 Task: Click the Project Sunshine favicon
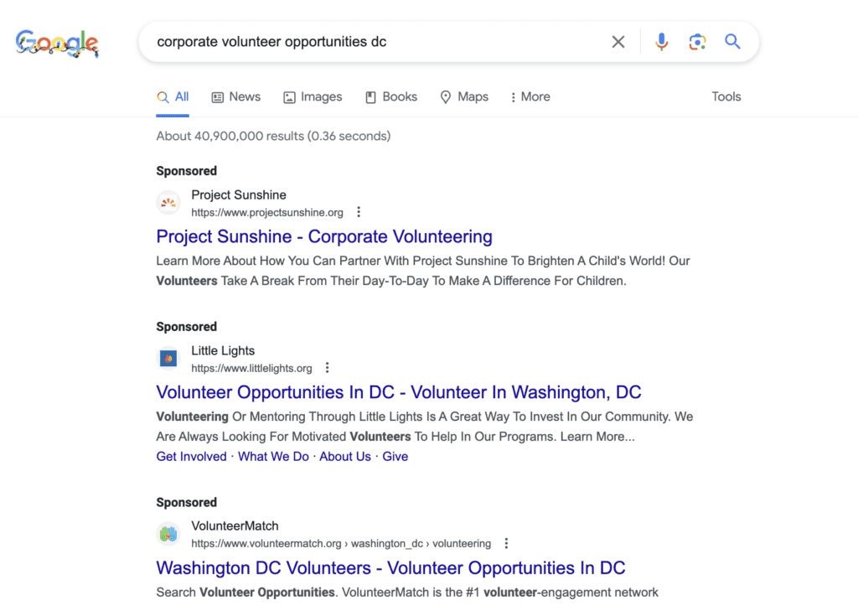point(168,203)
